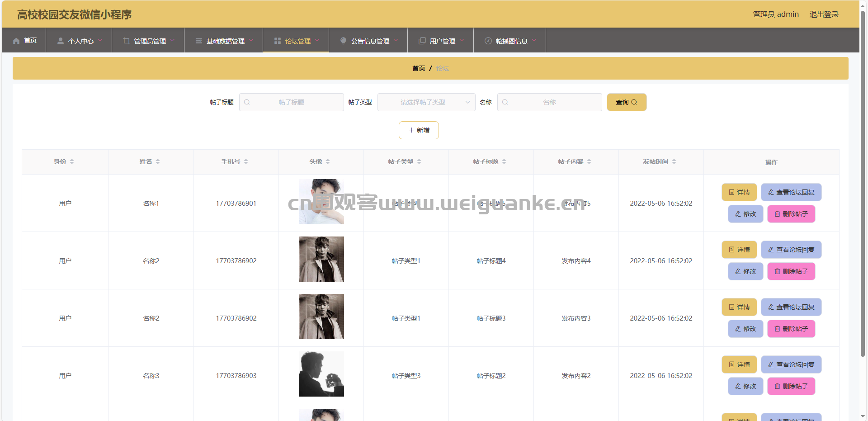Click the bulb icon beside 公告信息管理

pos(343,41)
